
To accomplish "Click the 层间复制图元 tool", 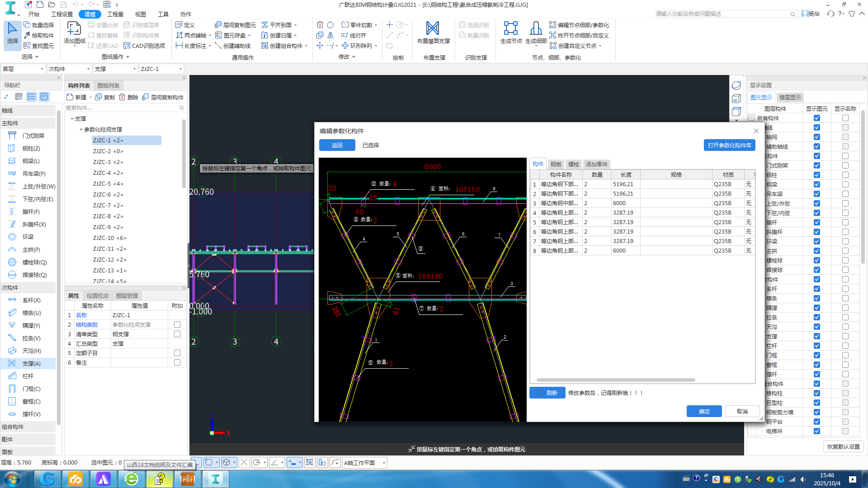I will 236,25.
